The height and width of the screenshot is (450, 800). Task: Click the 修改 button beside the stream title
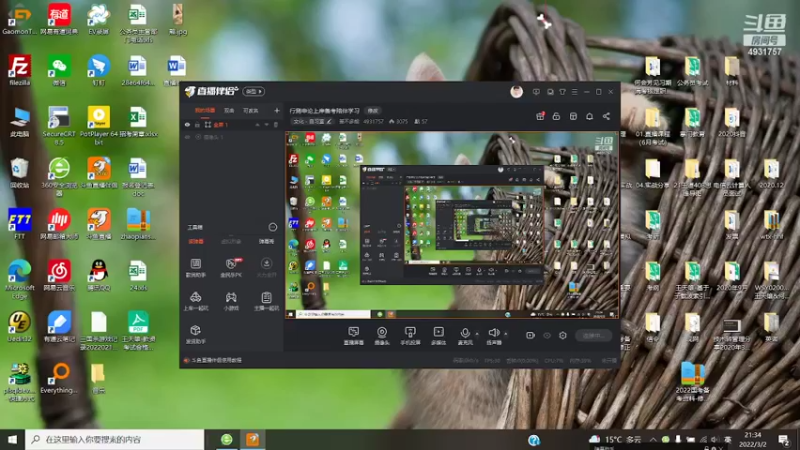(x=373, y=111)
